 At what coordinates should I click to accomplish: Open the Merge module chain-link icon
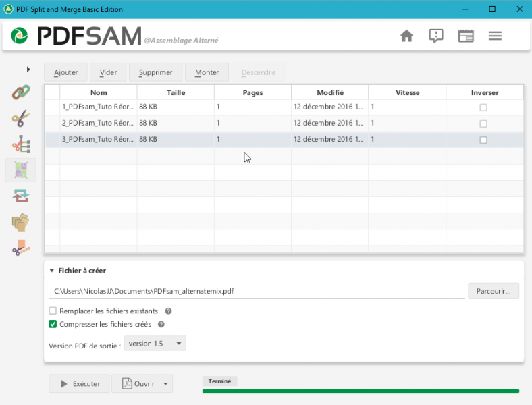(x=21, y=92)
